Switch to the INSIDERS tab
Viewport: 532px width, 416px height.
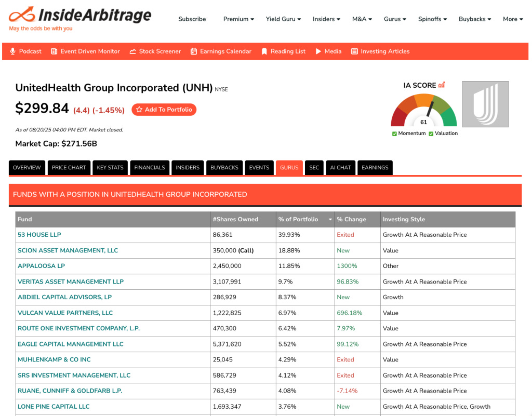point(188,167)
